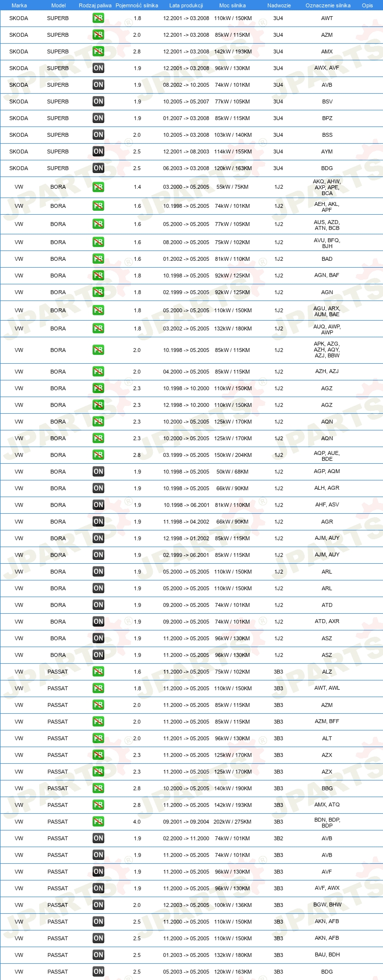
Task: Click the production years 08.2002 -> 10.2005
Action: (186, 85)
